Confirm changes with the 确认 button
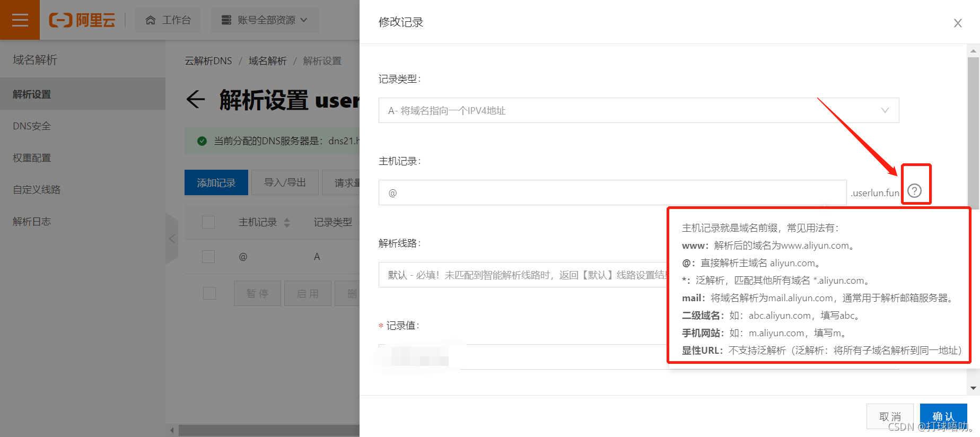The width and height of the screenshot is (980, 437). click(x=943, y=416)
